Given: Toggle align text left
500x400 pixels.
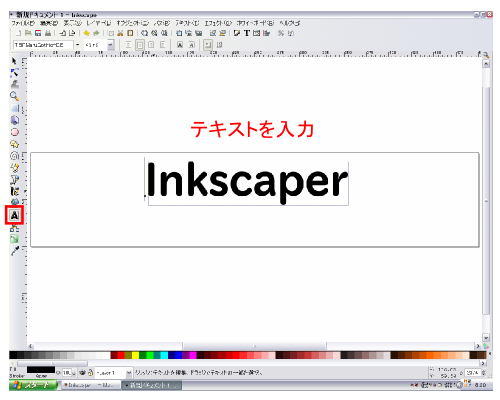Looking at the screenshot, I should pos(128,45).
